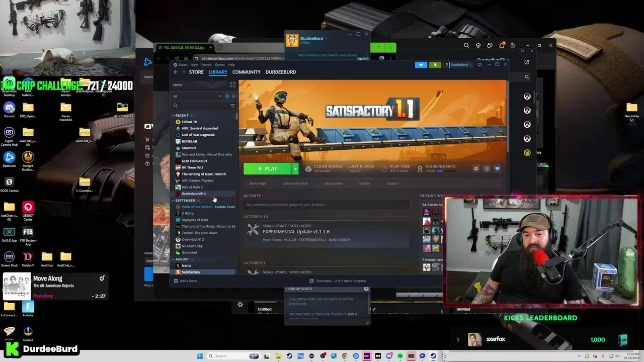The width and height of the screenshot is (644, 362).
Task: Click the activity comment input field
Action: (327, 205)
